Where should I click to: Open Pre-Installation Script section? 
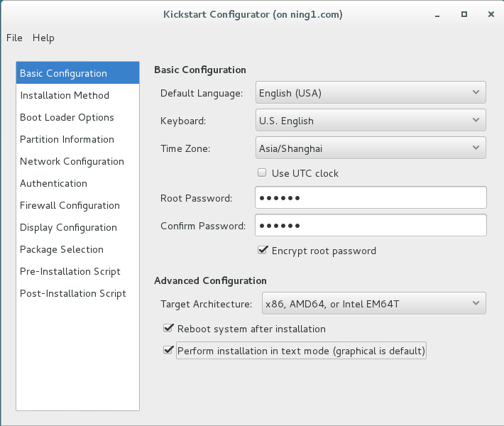pyautogui.click(x=70, y=271)
